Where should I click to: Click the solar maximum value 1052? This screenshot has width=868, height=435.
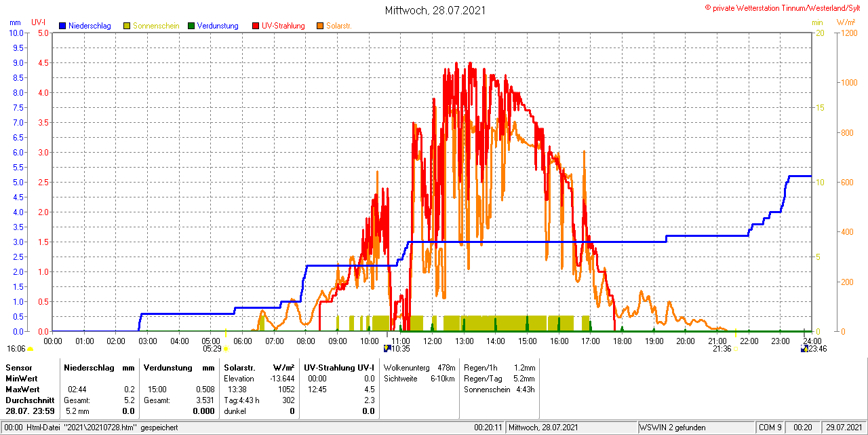[x=286, y=389]
